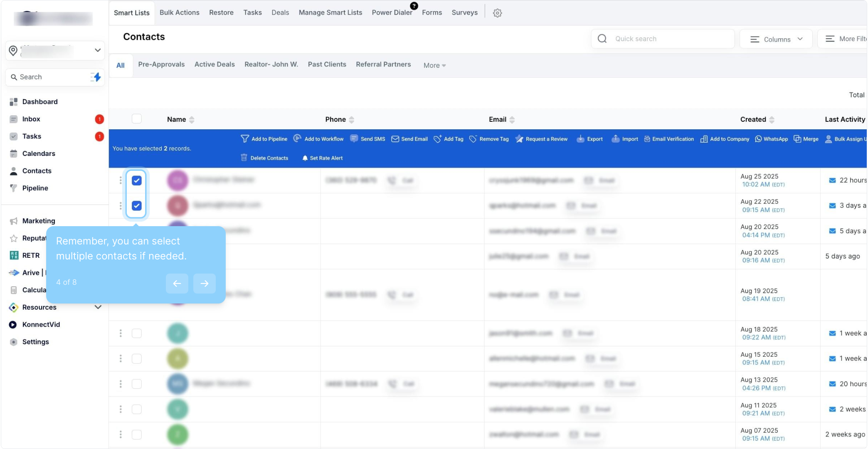
Task: Click the lightning bolt icon beside Search
Action: point(96,77)
